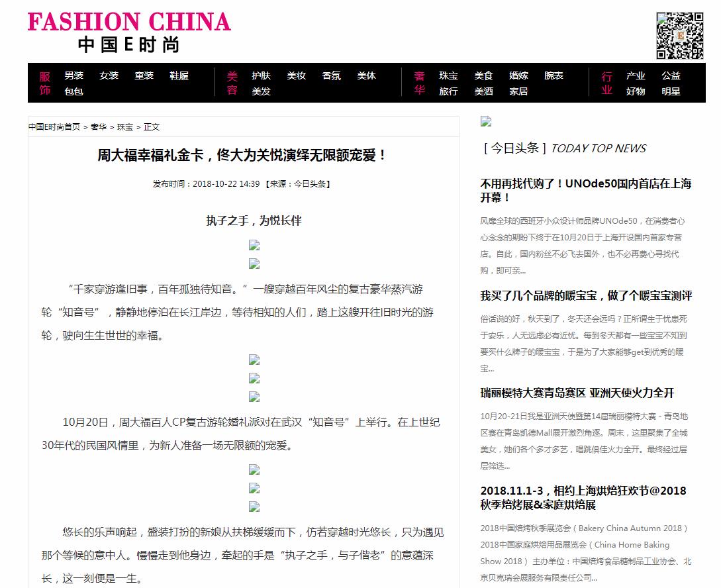The width and height of the screenshot is (721, 588).
Task: Click the FASHION CHINA site logo
Action: point(129,32)
